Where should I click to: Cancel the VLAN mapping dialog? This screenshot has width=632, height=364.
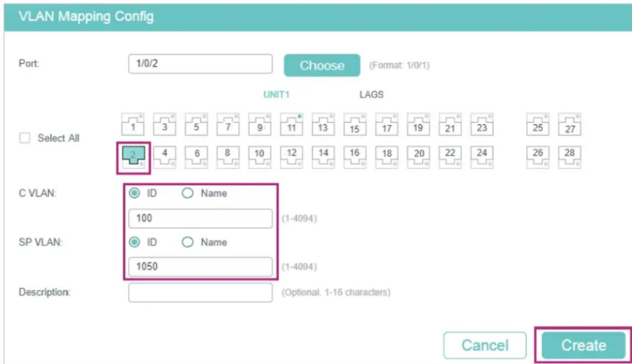485,345
